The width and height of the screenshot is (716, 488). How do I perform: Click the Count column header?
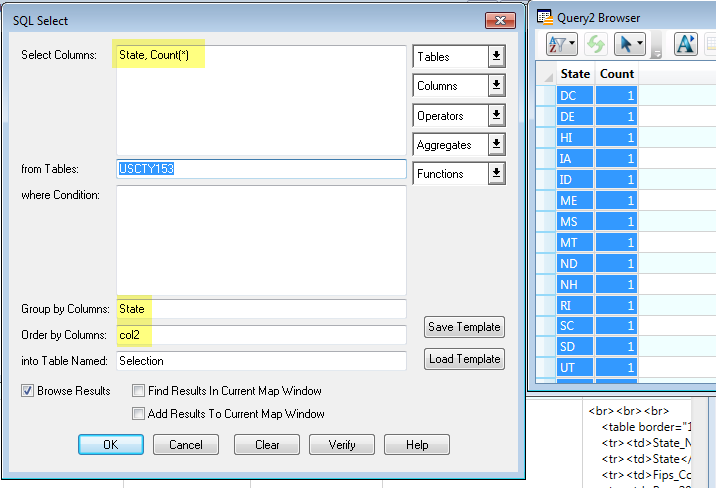pos(616,74)
